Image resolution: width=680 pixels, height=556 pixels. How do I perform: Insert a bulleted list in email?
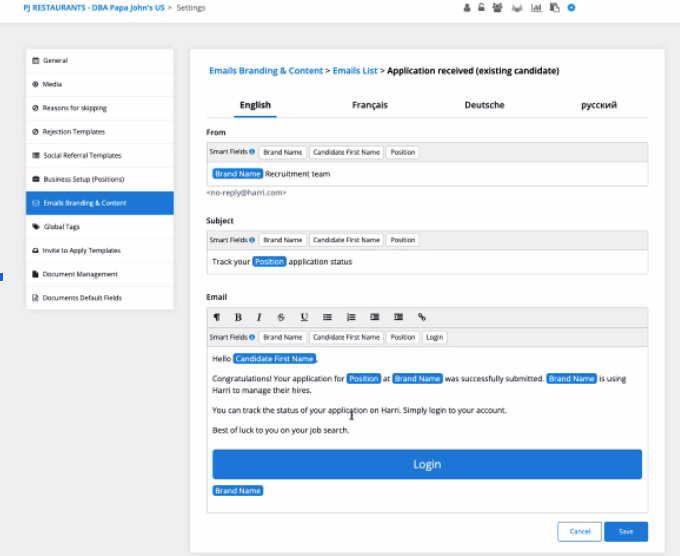click(327, 317)
